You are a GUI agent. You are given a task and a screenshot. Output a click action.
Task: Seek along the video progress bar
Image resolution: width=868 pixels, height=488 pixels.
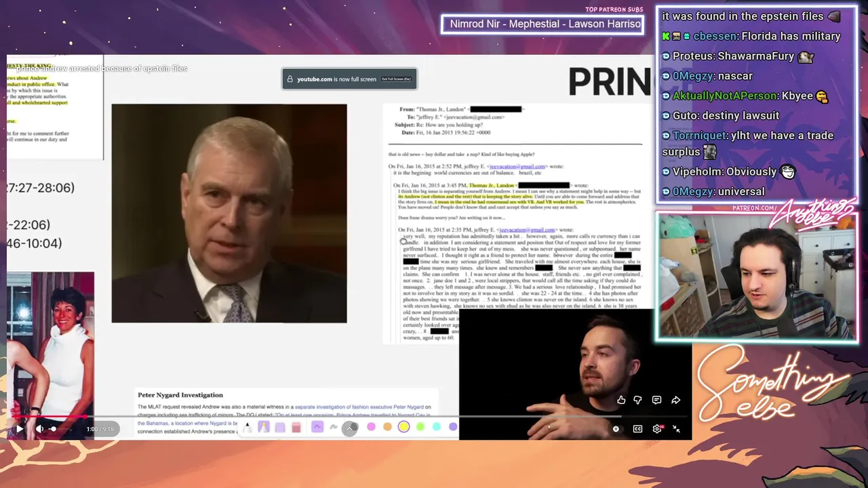tap(349, 417)
